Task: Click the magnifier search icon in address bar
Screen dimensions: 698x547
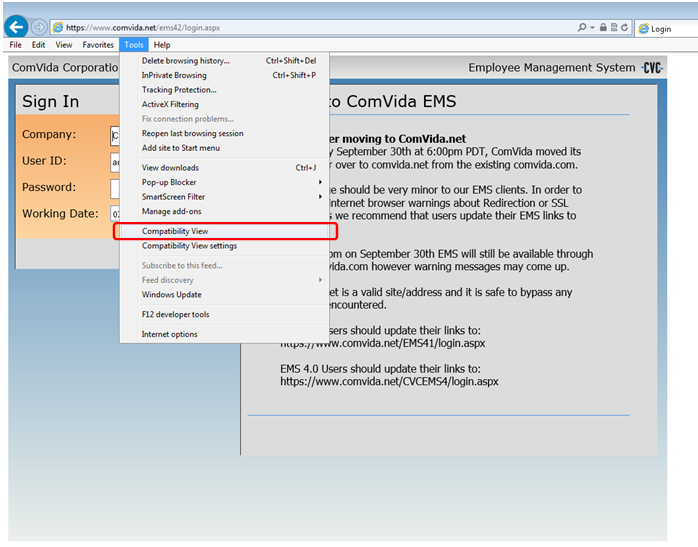Action: click(582, 28)
